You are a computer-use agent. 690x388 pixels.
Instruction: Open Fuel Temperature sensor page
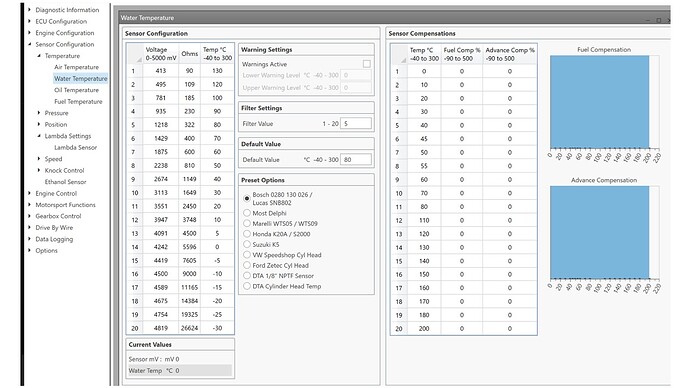[x=78, y=101]
